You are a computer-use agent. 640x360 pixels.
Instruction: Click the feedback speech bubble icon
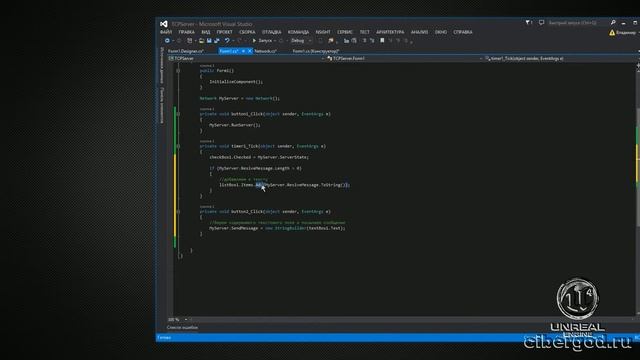click(x=541, y=23)
